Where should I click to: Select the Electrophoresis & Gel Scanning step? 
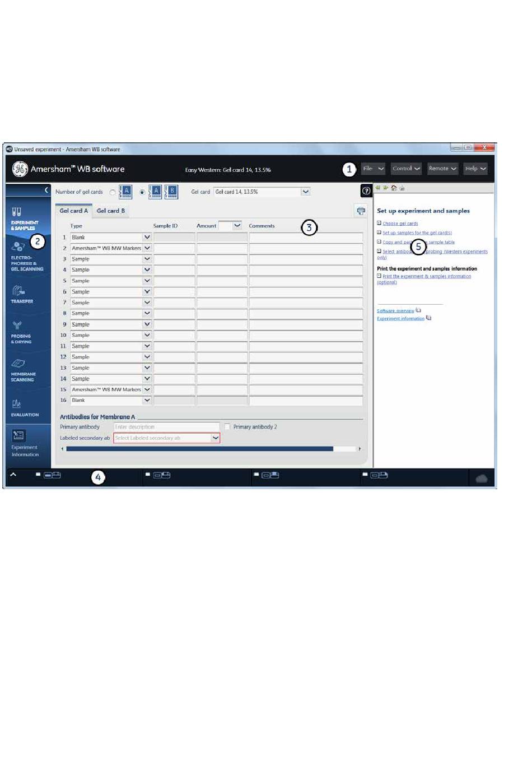click(18, 247)
